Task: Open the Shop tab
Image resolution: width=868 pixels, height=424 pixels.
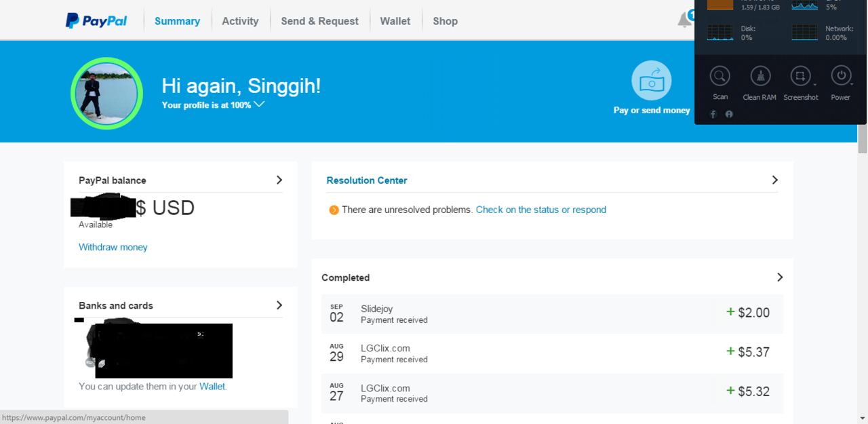Action: point(445,21)
